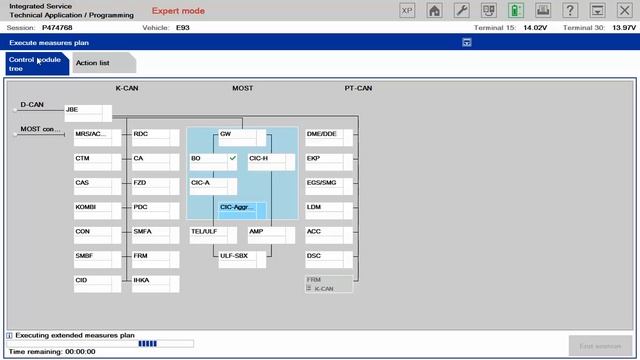Select the CID control module

98,284
